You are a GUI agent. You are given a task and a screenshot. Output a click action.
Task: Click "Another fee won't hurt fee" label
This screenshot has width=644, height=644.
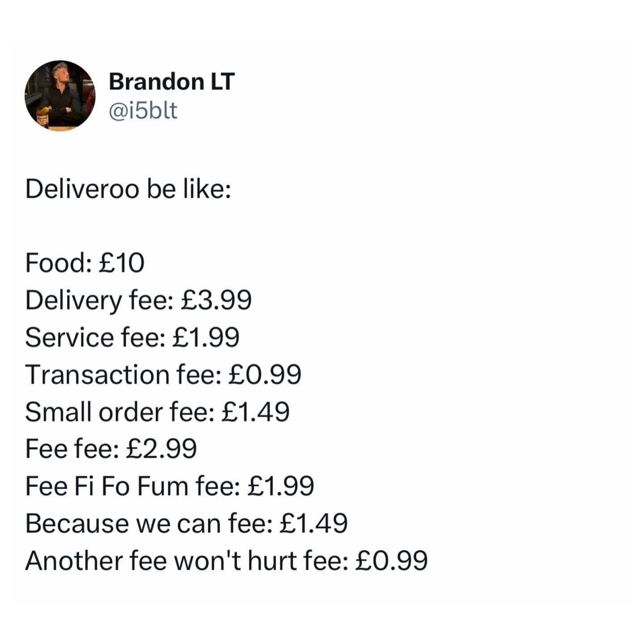(187, 560)
